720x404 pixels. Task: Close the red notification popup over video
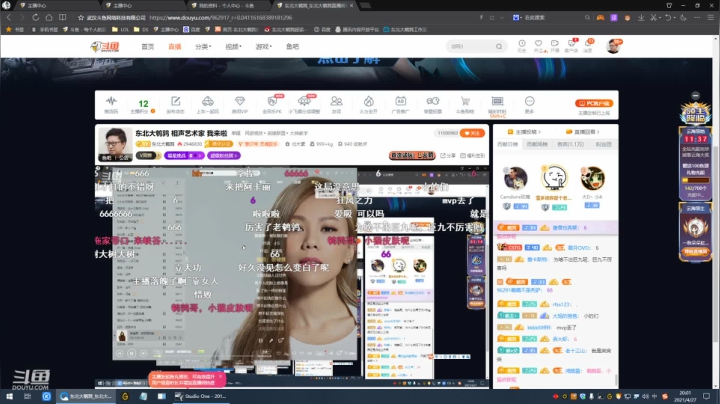[x=220, y=376]
